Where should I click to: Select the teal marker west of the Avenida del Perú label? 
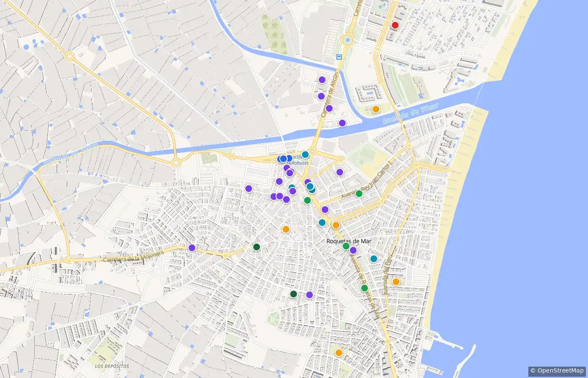click(x=374, y=259)
